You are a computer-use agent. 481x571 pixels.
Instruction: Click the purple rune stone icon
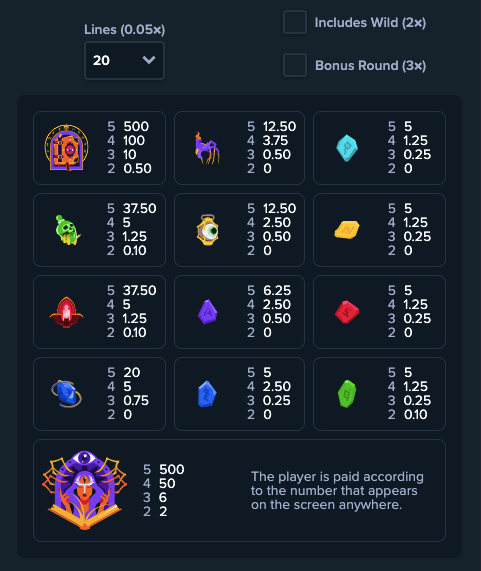pos(208,312)
